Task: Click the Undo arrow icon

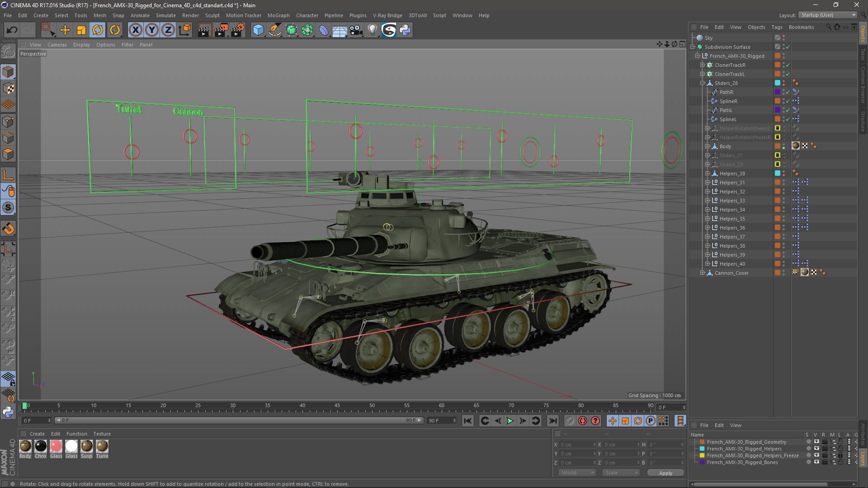Action: point(12,30)
